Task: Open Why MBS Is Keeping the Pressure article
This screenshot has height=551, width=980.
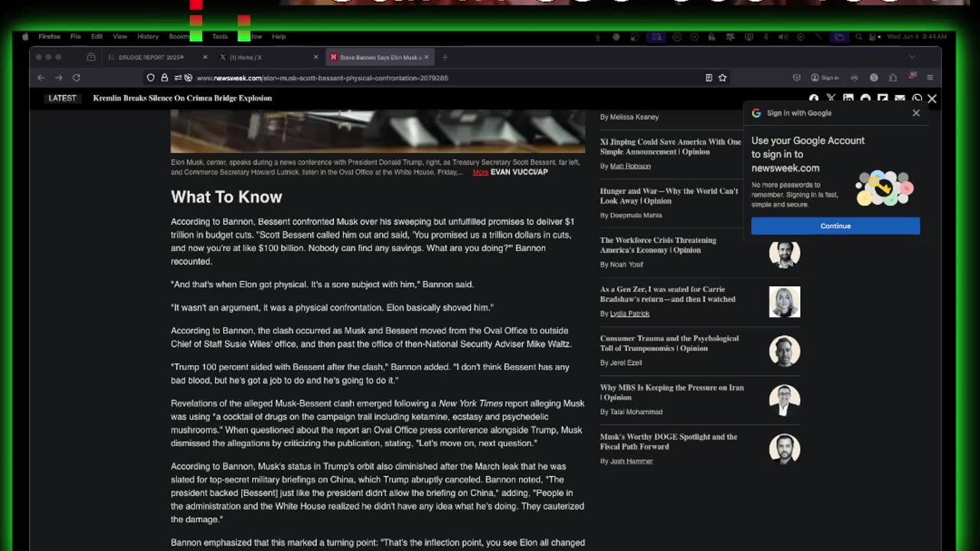Action: click(x=672, y=392)
